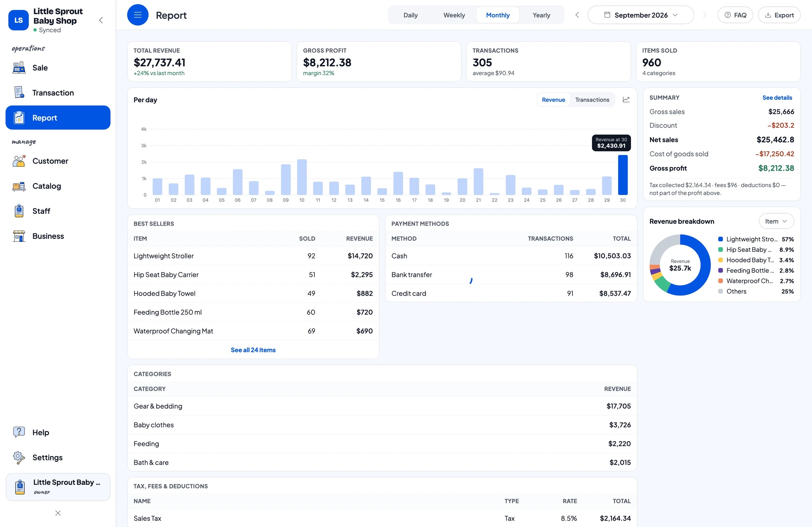Open the Sale section
The height and width of the screenshot is (527, 812).
[58, 68]
